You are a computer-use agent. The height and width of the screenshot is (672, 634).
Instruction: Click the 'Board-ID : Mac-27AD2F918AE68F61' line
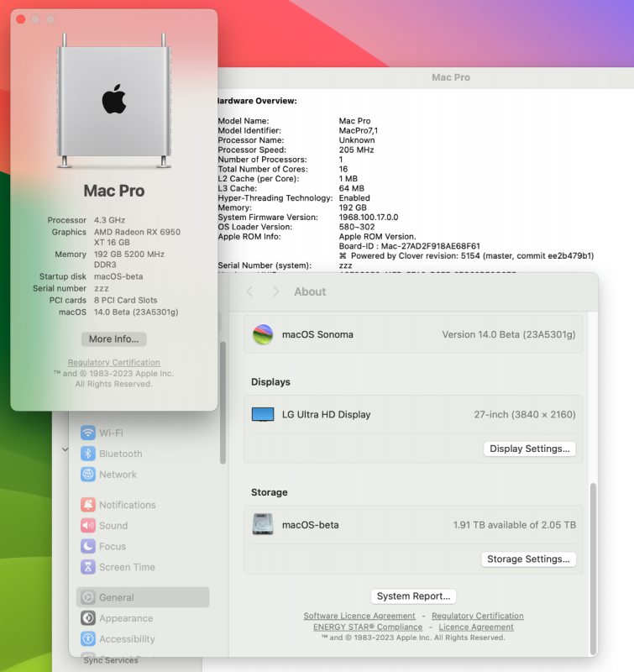[410, 246]
